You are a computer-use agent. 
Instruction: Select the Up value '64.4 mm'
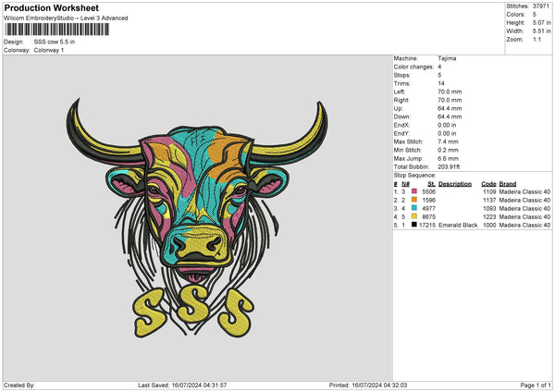tap(450, 108)
